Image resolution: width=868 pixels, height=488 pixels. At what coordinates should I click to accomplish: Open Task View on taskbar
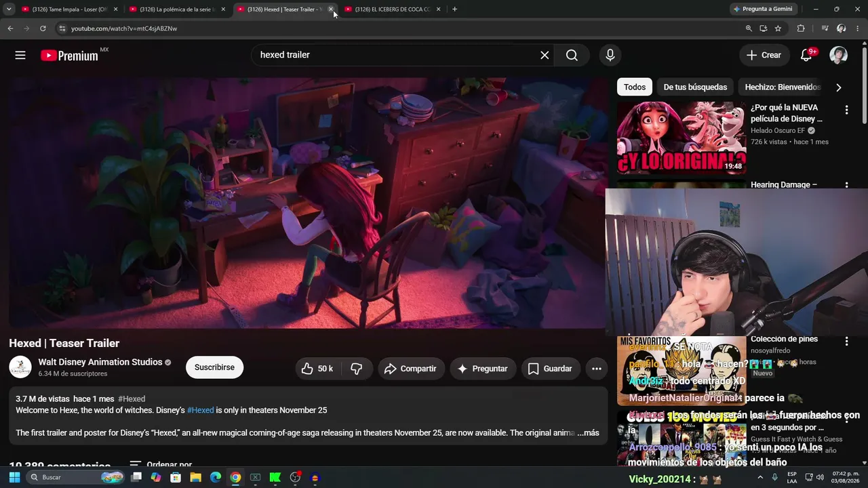136,477
